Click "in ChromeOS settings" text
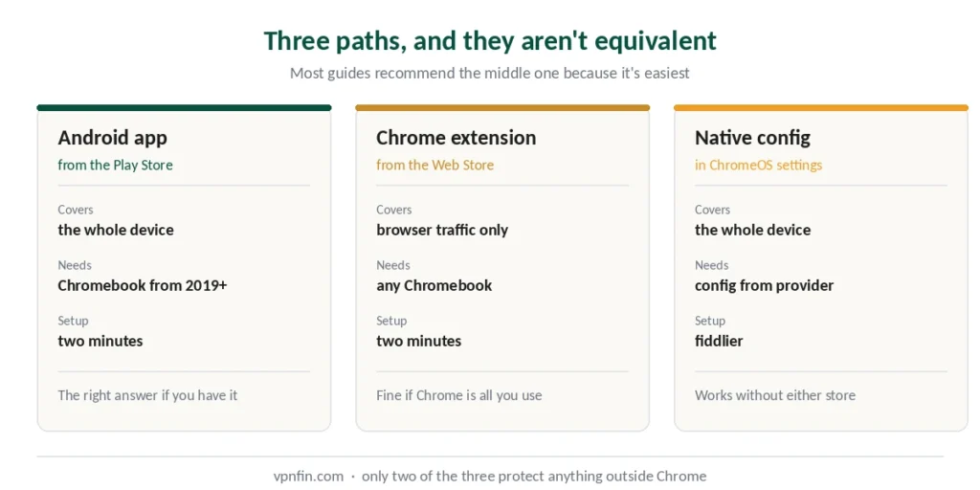This screenshot has height=490, width=980. pyautogui.click(x=759, y=165)
